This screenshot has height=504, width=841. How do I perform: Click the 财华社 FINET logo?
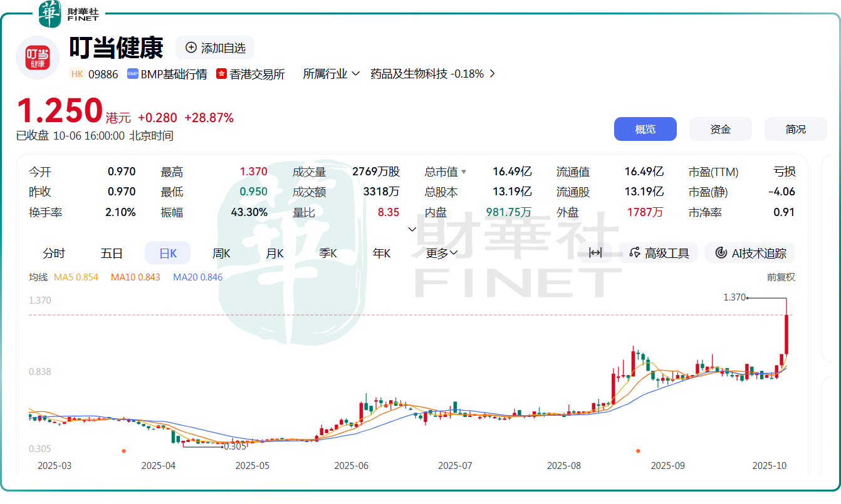pos(69,14)
